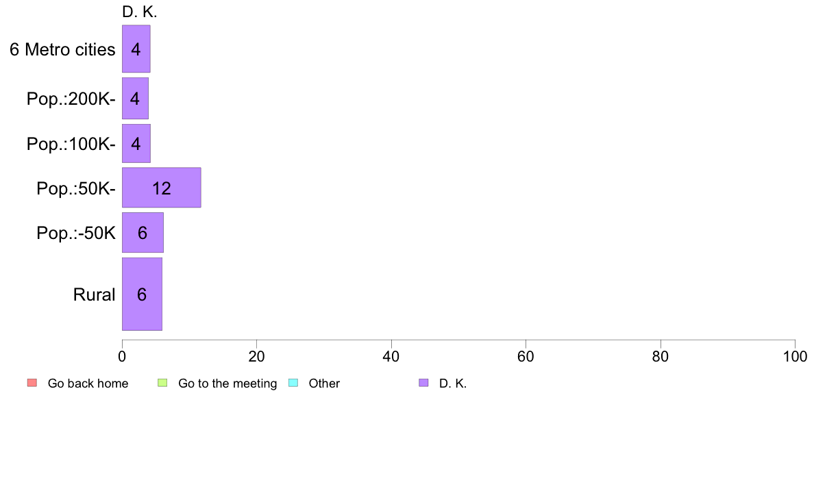Click the green Go to the meeting swatch

click(162, 383)
